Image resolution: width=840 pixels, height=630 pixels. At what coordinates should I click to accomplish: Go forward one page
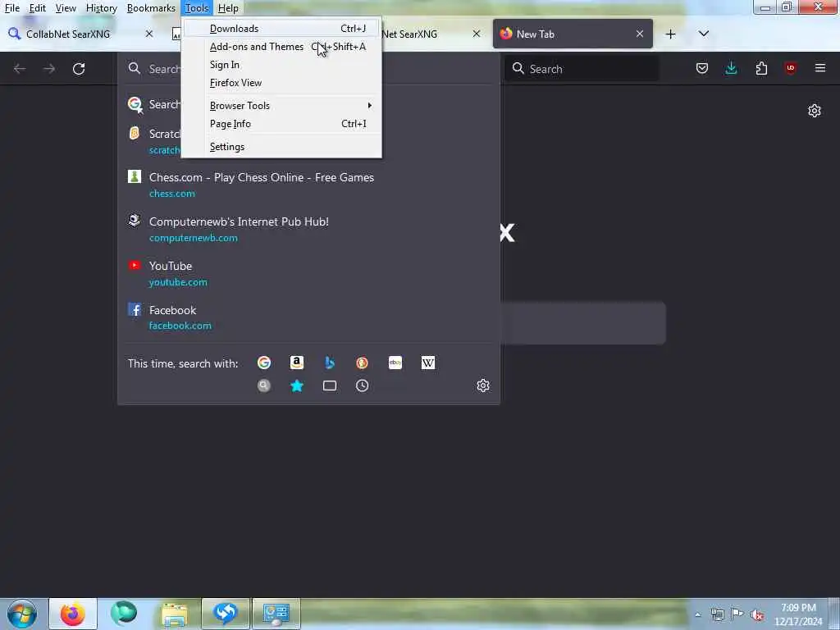pos(49,69)
